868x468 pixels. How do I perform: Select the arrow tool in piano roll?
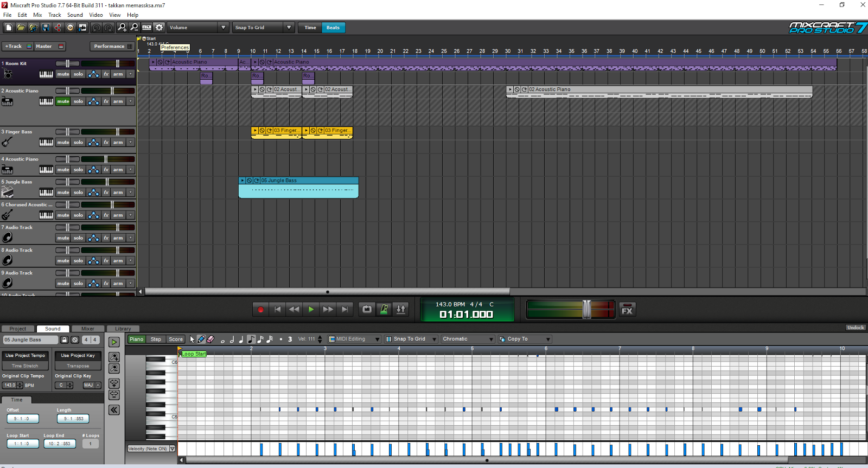click(192, 339)
